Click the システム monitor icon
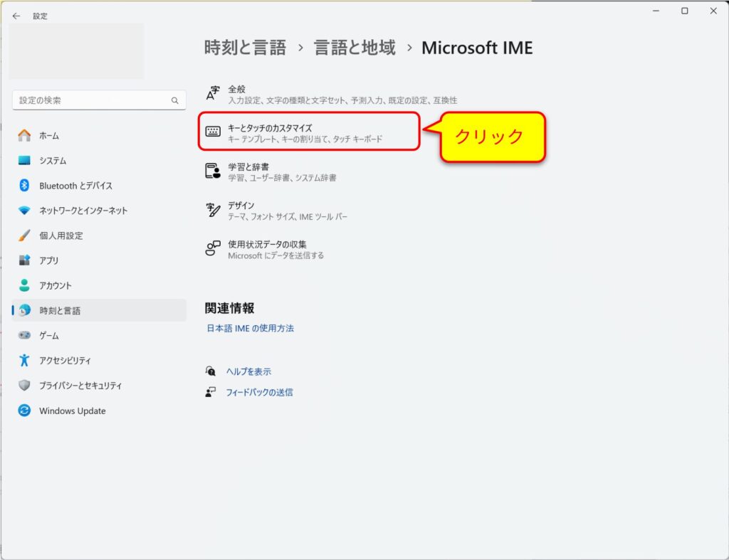 24,160
